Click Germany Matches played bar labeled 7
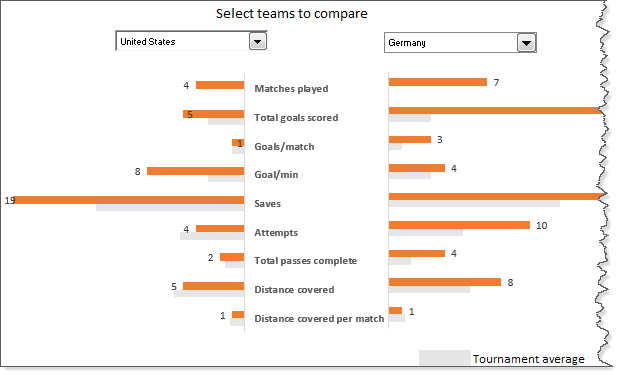Image resolution: width=621 pixels, height=375 pixels. click(x=438, y=82)
